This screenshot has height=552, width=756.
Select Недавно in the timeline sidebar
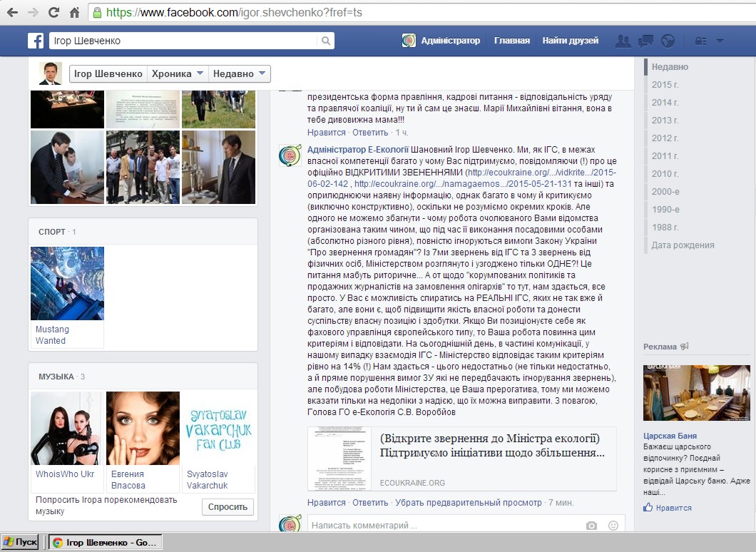(x=670, y=66)
